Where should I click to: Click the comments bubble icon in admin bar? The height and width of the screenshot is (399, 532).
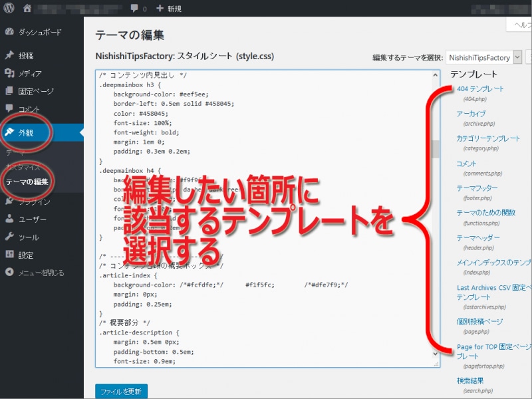coord(135,9)
